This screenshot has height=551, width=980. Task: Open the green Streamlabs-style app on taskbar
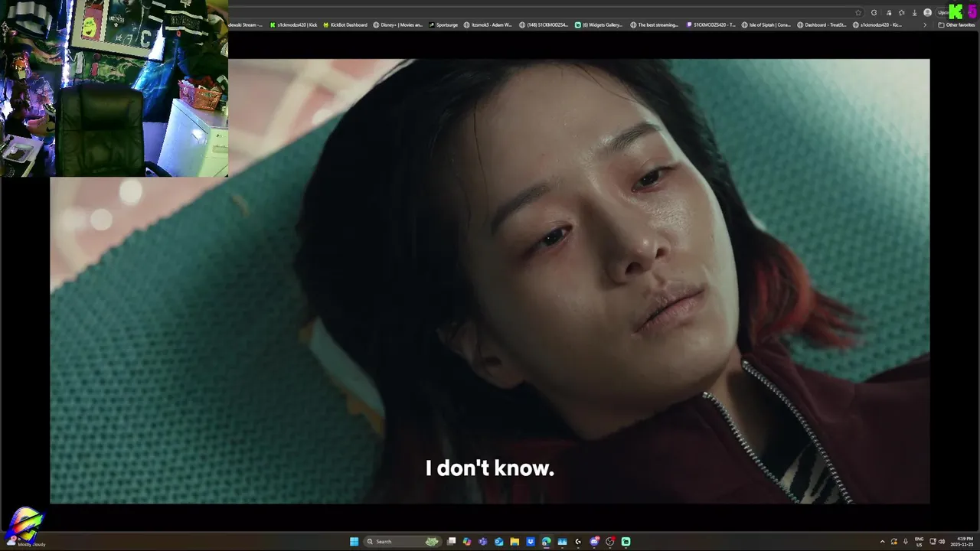pyautogui.click(x=626, y=542)
